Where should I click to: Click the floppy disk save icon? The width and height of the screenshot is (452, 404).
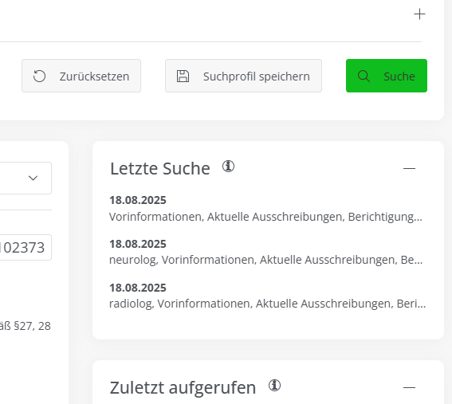[183, 76]
